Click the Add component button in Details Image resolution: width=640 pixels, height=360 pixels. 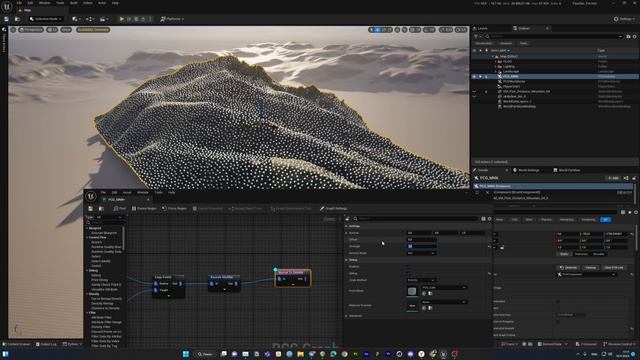click(612, 178)
